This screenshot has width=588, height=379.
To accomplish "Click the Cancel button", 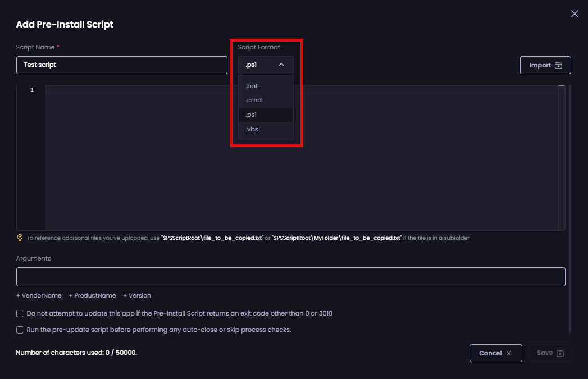I will click(495, 353).
